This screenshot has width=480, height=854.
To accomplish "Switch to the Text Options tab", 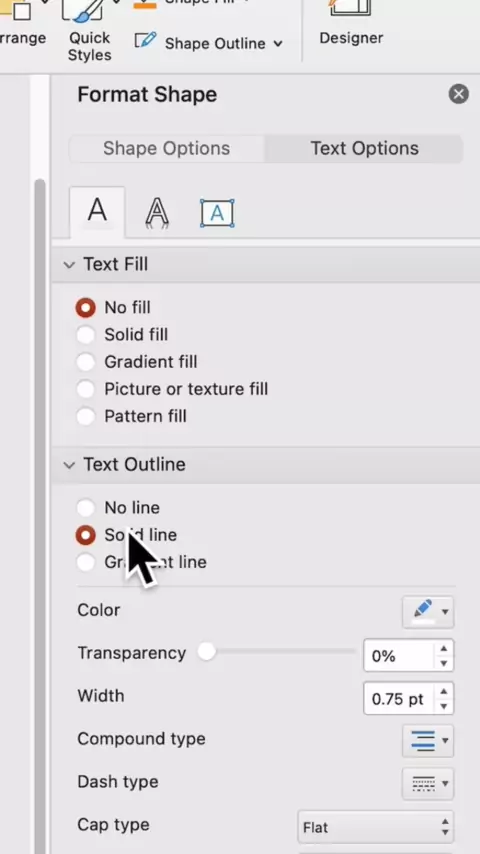I will point(364,149).
